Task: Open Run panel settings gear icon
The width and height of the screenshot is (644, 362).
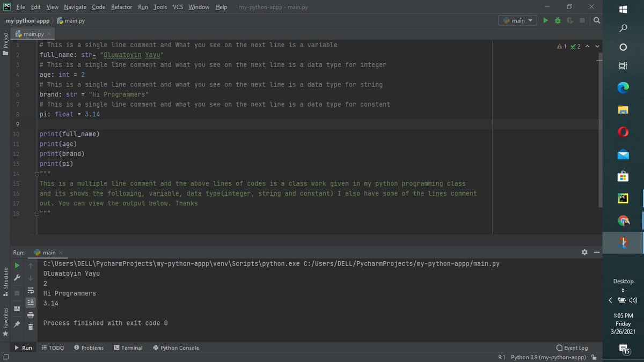Action: tap(584, 252)
